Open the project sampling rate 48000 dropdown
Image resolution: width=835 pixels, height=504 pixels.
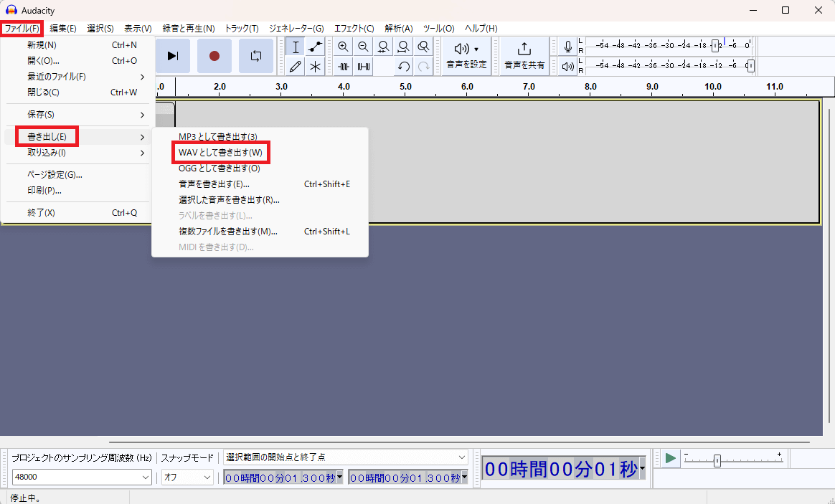[x=82, y=477]
